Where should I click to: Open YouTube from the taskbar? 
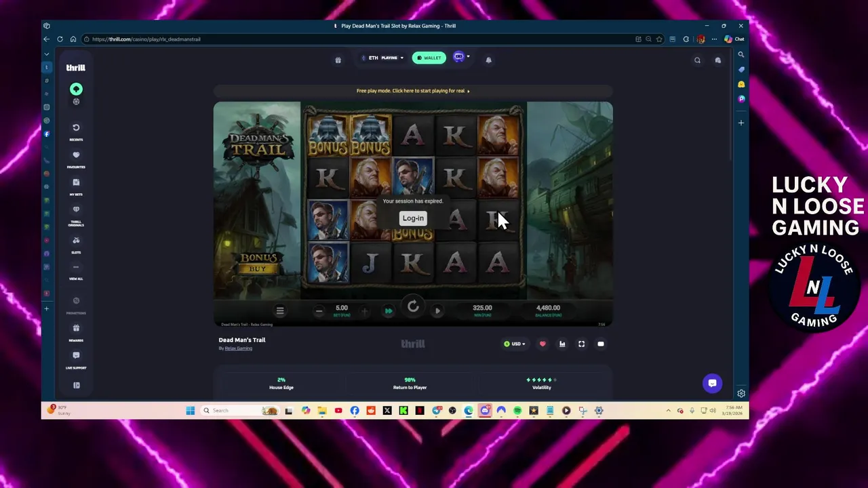(x=338, y=411)
